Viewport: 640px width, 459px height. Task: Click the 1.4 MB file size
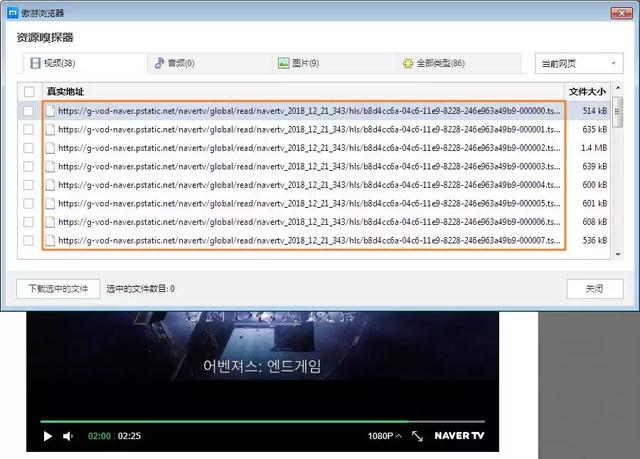tap(594, 148)
